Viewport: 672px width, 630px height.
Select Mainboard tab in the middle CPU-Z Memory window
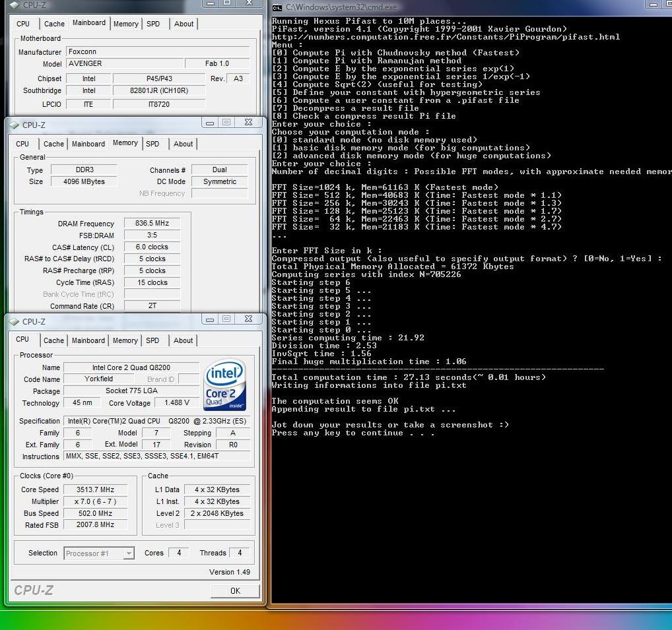pyautogui.click(x=88, y=144)
